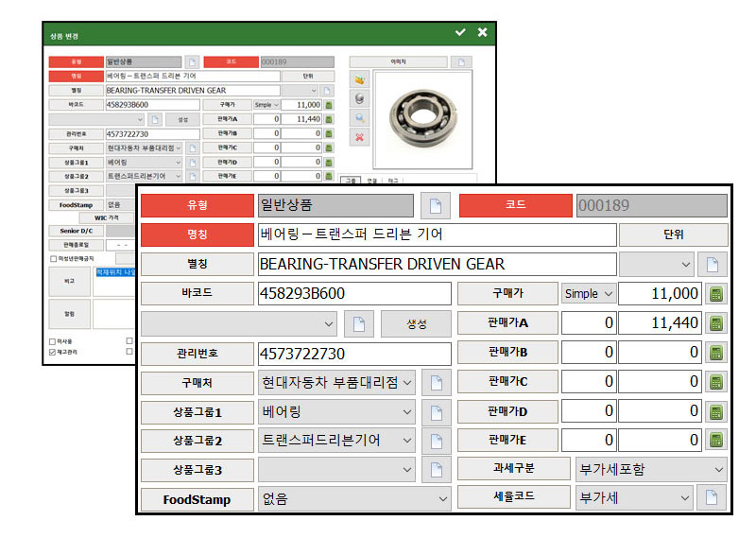Click the 비고 button
Image resolution: width=756 pixels, height=538 pixels.
click(x=69, y=282)
